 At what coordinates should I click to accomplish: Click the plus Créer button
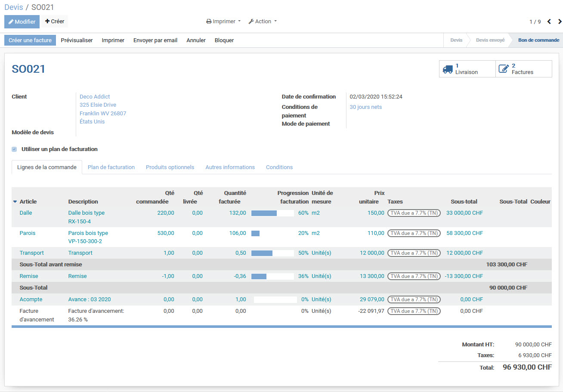pyautogui.click(x=55, y=22)
